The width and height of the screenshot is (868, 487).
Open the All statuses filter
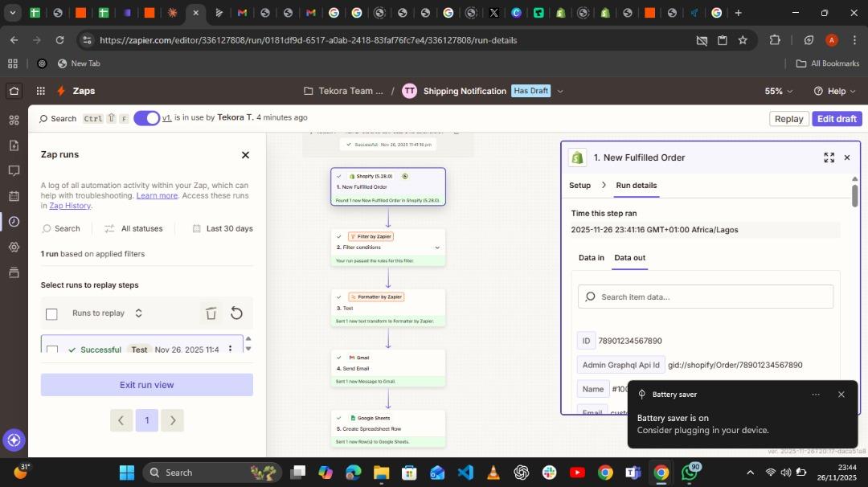point(133,228)
